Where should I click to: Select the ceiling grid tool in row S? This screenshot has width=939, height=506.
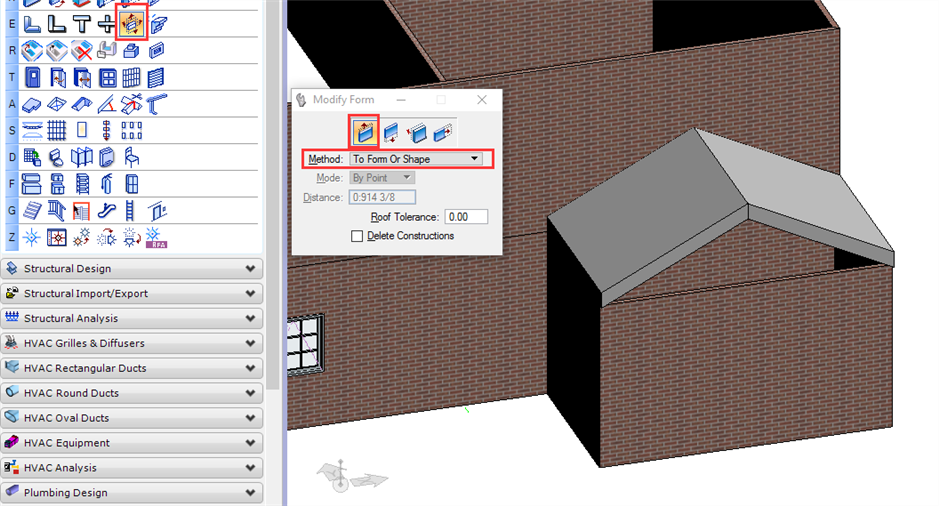[57, 131]
